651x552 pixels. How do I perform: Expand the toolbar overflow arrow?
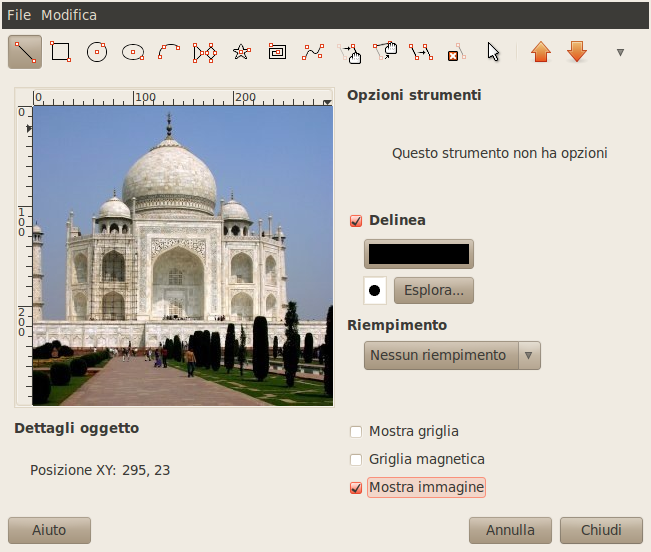pos(620,52)
